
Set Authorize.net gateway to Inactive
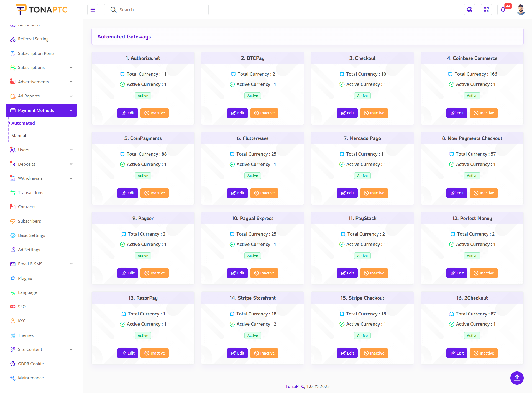(155, 113)
